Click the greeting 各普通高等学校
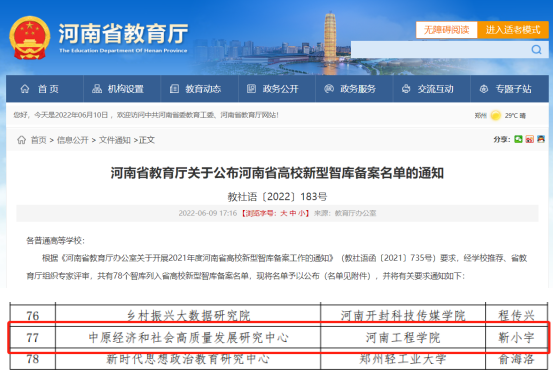This screenshot has height=379, width=559. click(x=55, y=241)
